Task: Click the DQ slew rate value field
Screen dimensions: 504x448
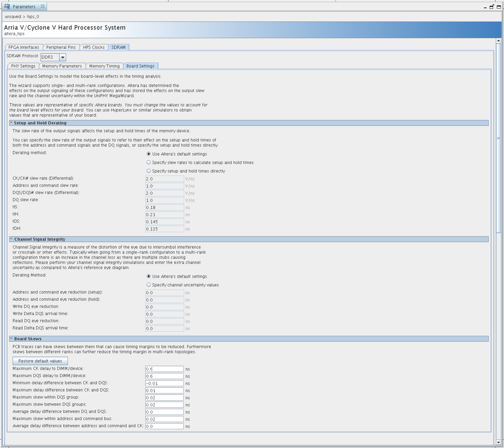Action: point(164,200)
